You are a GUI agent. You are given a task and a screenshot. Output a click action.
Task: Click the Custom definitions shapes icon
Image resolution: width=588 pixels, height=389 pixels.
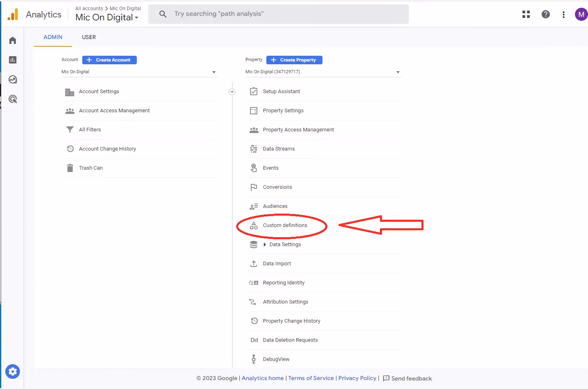254,225
